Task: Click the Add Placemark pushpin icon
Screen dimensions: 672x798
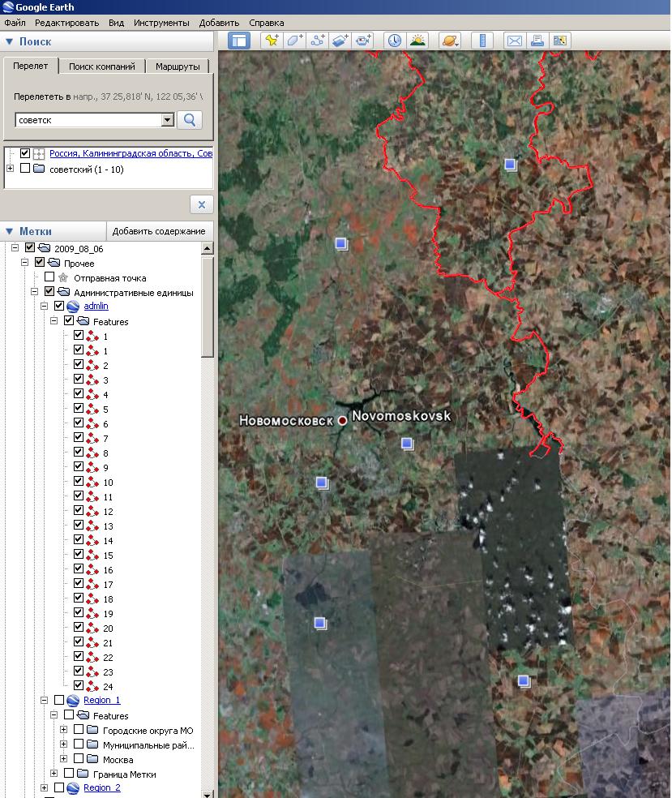Action: [x=272, y=41]
